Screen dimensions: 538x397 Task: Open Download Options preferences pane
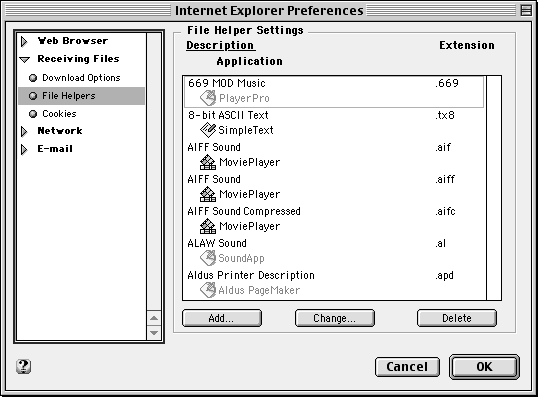[x=81, y=78]
